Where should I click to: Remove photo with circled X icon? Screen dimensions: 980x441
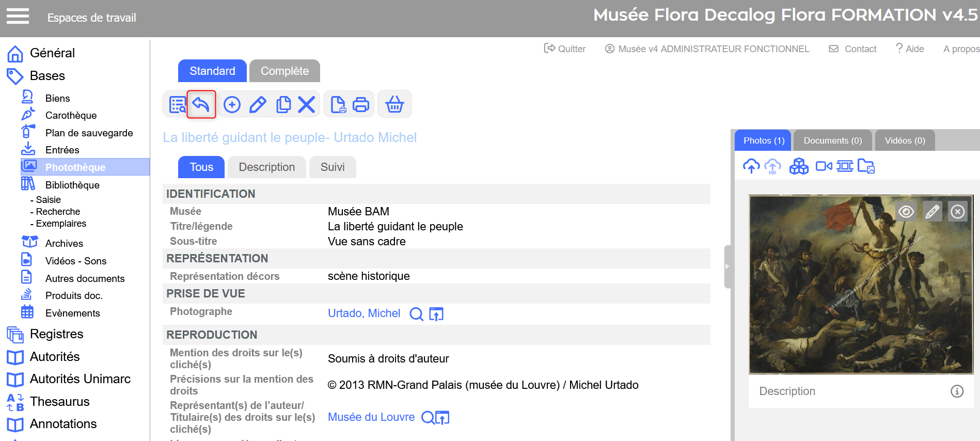click(x=957, y=212)
